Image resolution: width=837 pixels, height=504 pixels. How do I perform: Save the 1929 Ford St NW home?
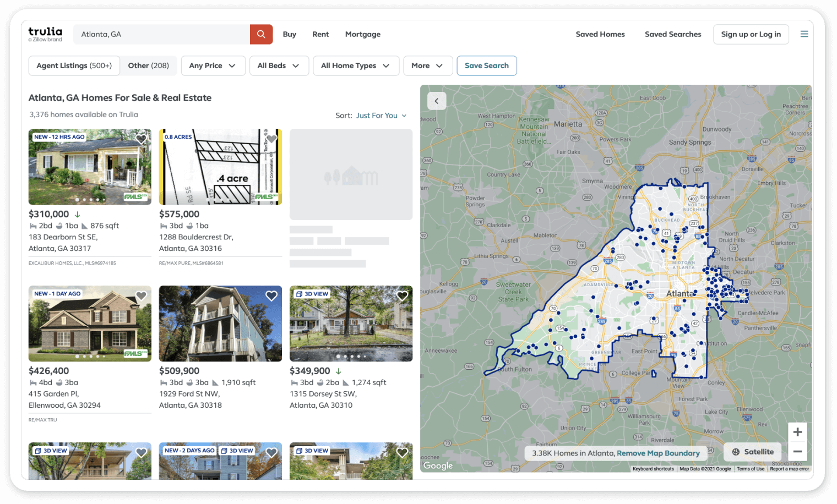tap(271, 296)
